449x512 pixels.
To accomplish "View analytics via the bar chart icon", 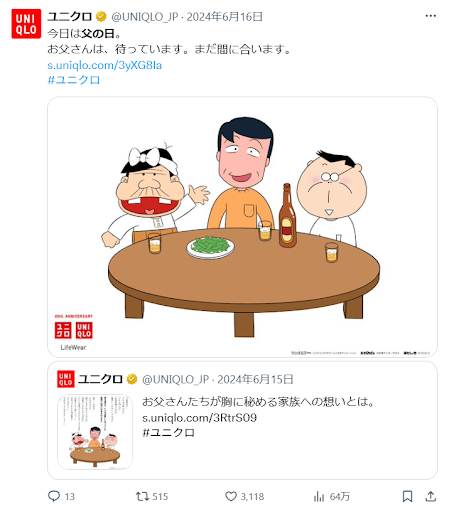I will click(319, 496).
